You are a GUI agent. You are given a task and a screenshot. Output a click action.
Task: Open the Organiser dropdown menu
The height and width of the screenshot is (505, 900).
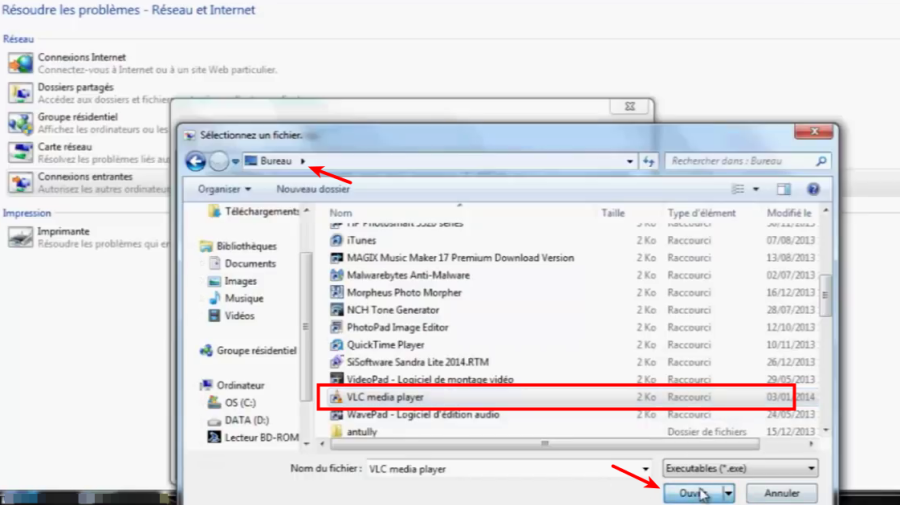[224, 189]
